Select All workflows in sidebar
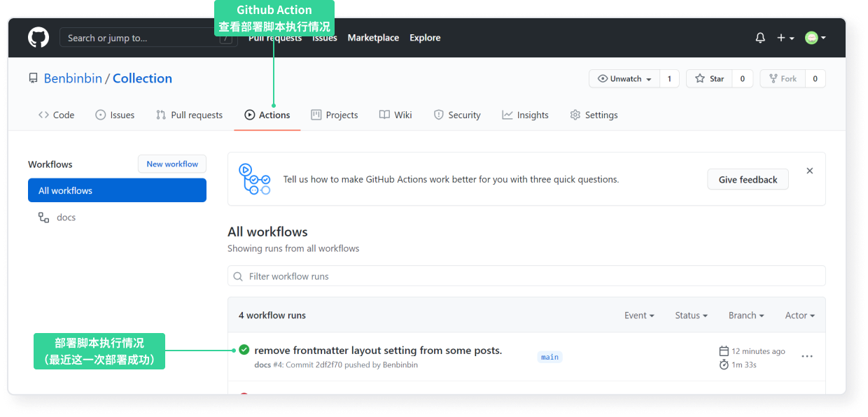 click(117, 190)
